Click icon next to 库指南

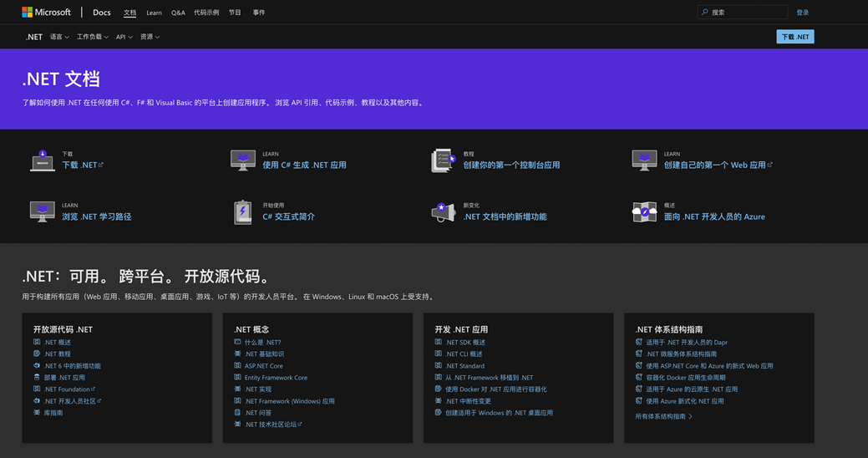point(37,413)
